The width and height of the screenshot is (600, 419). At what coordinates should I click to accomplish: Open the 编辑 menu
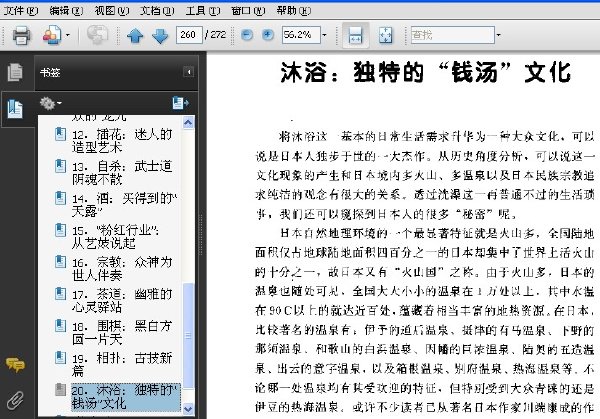click(x=66, y=11)
